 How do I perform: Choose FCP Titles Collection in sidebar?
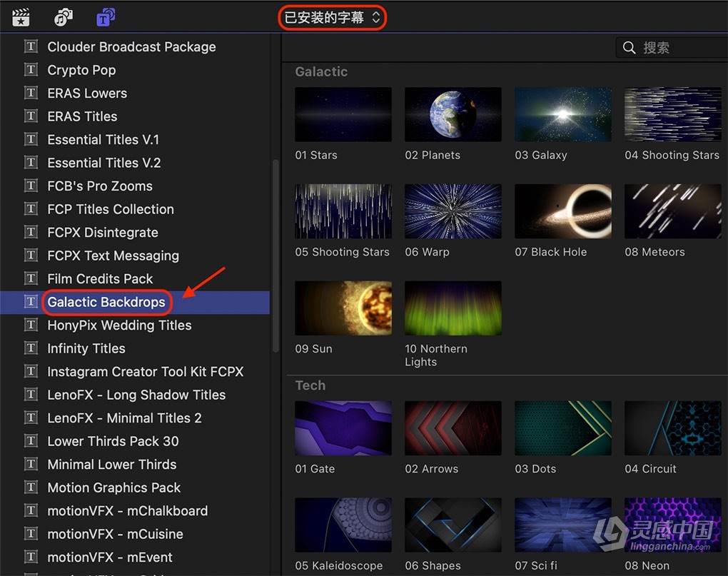111,209
